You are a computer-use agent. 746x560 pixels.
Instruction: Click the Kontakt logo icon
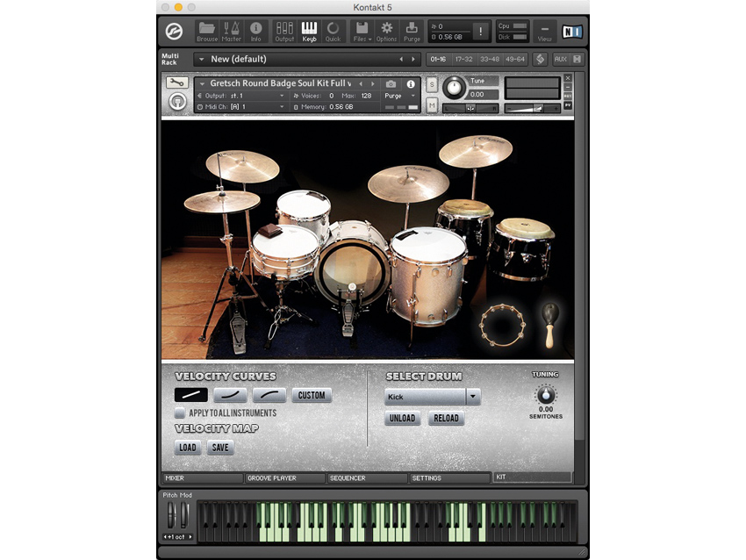tap(174, 32)
